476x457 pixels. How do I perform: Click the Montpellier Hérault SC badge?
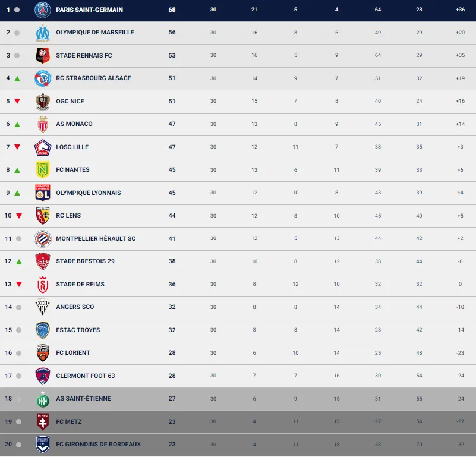[x=42, y=238]
